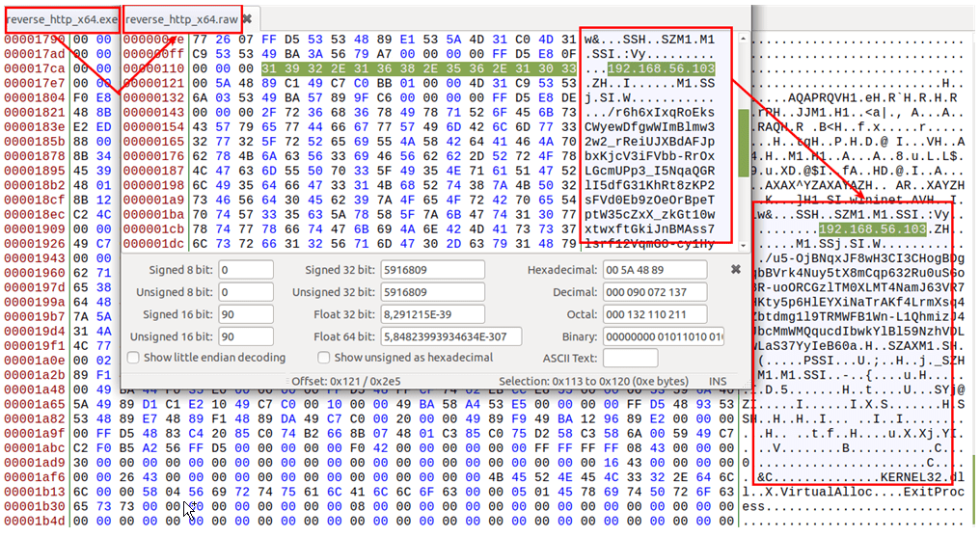Click the highlighted hex bytes on row 00000110
This screenshot has height=537, width=980.
click(x=419, y=68)
